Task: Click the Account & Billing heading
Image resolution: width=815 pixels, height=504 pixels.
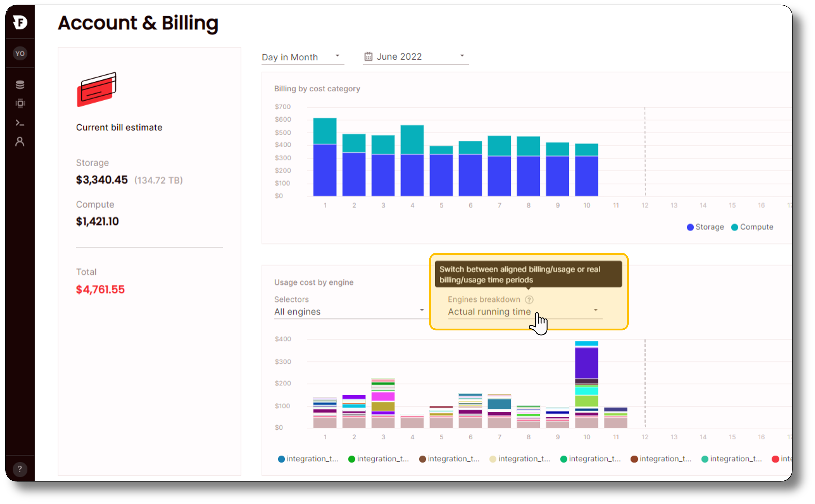Action: point(138,23)
